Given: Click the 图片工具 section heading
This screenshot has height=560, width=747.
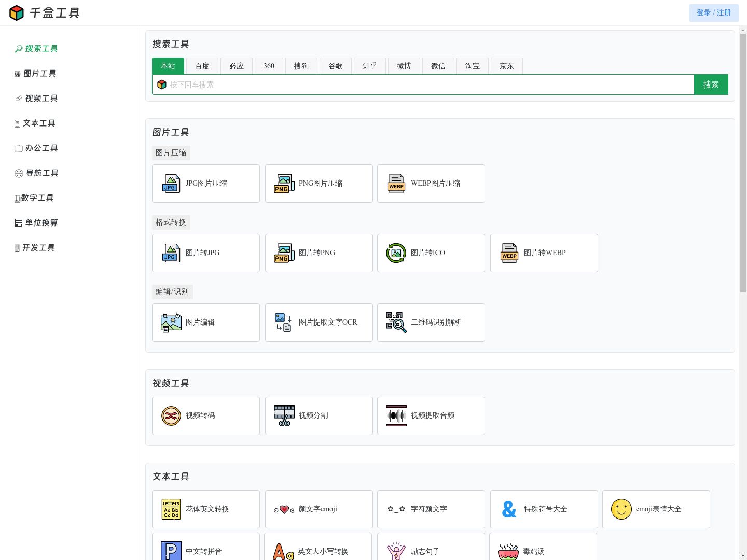Looking at the screenshot, I should (x=171, y=132).
